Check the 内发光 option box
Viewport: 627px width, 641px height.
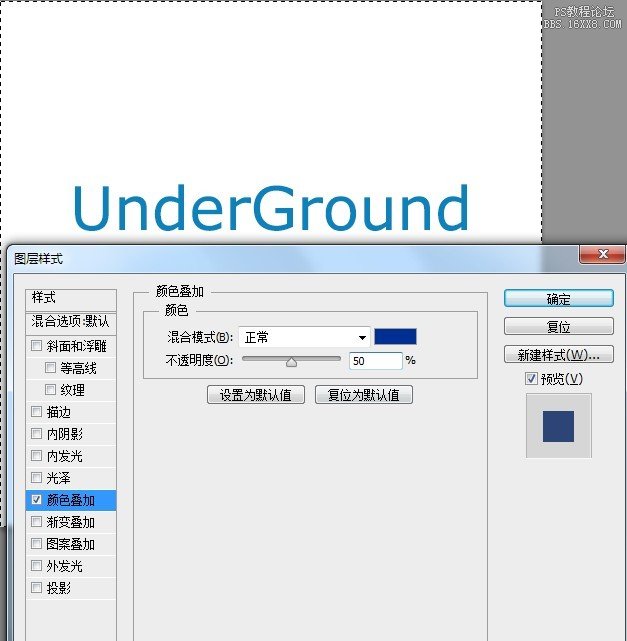click(x=36, y=455)
